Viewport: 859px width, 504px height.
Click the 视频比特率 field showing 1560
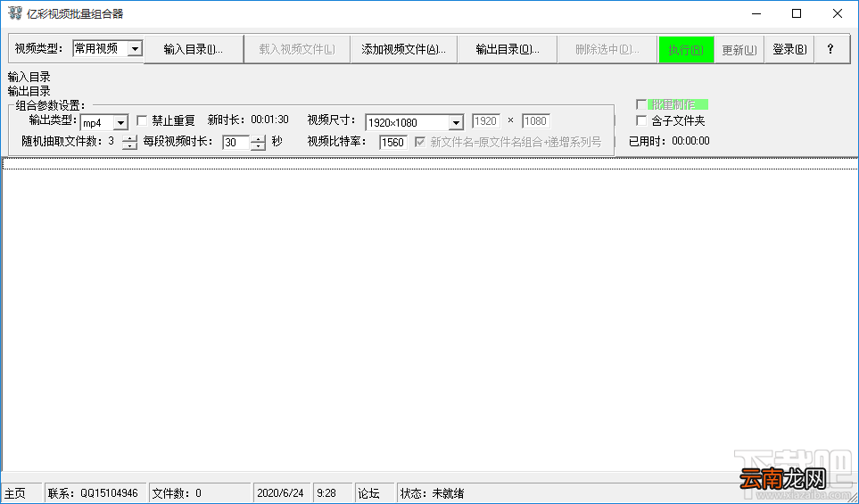tap(392, 143)
